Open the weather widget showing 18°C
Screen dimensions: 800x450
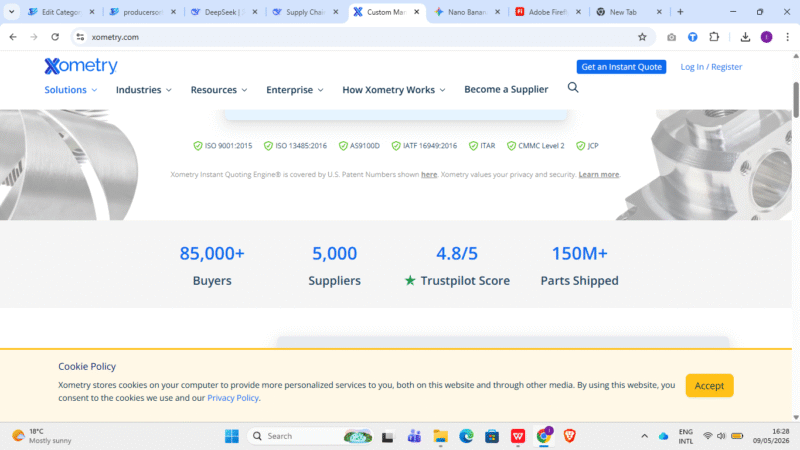tap(42, 436)
